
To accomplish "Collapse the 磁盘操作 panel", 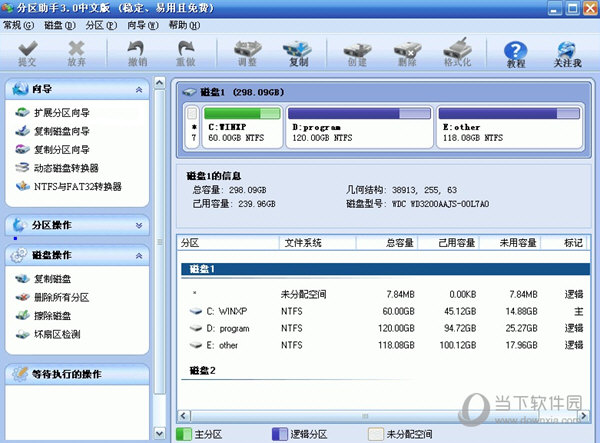I will point(139,256).
